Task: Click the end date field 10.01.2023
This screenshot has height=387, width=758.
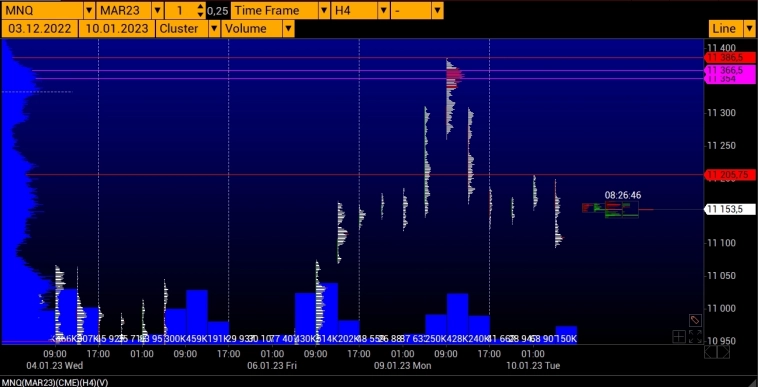Action: pos(117,29)
